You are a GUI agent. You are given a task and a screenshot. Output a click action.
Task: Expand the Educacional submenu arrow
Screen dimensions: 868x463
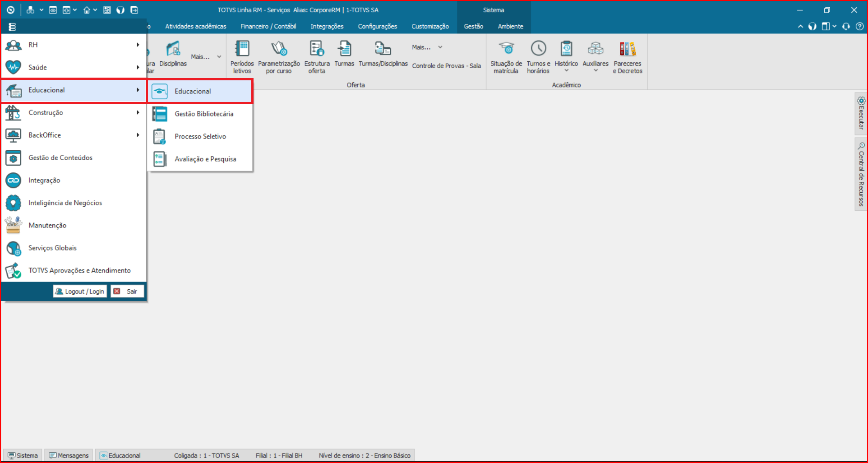(138, 90)
